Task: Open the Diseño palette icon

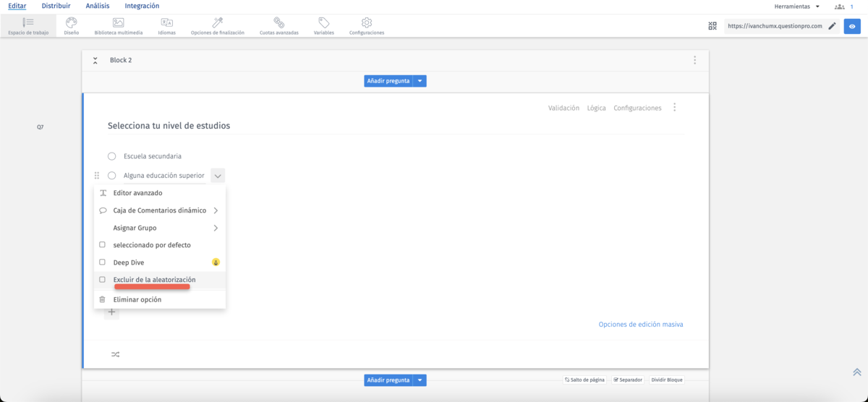Action: click(x=71, y=22)
